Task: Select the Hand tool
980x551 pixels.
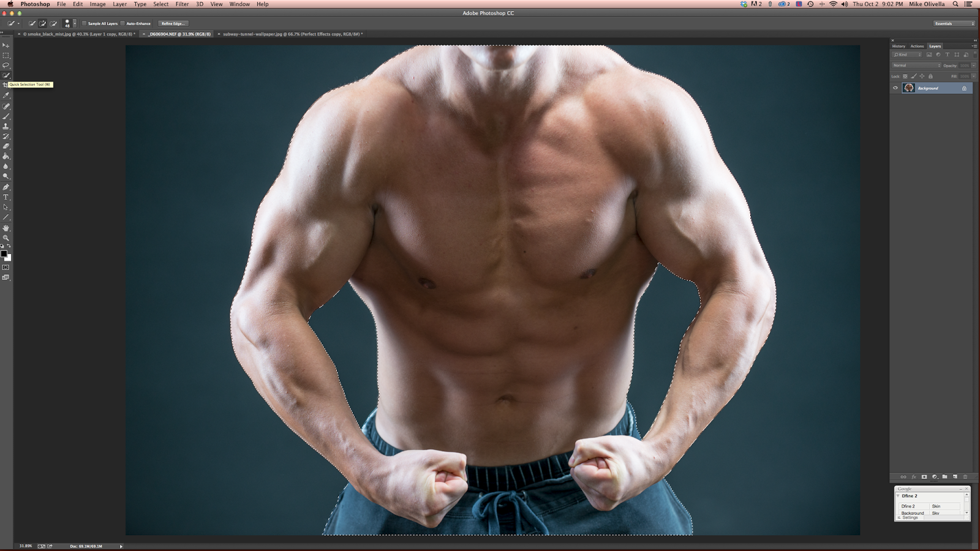Action: click(6, 228)
